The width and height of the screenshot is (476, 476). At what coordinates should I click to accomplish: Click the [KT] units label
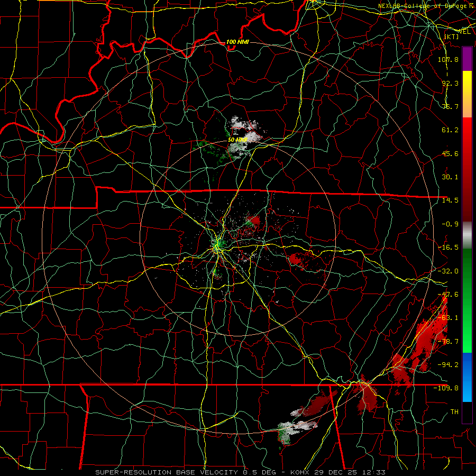pos(452,36)
